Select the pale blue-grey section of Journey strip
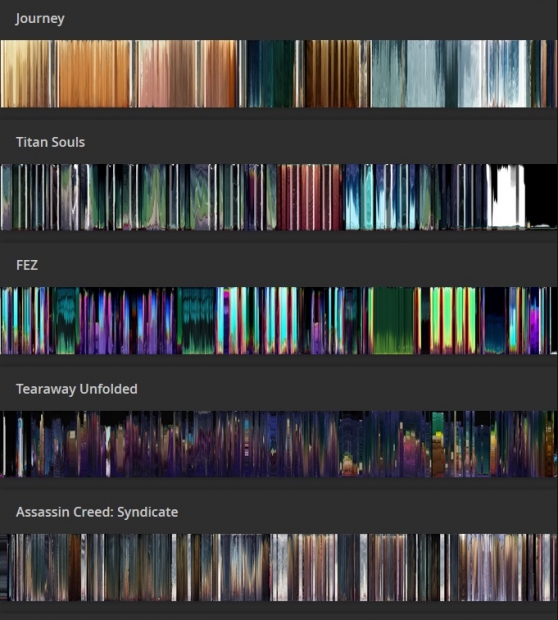Viewport: 558px width, 620px height. coord(425,74)
